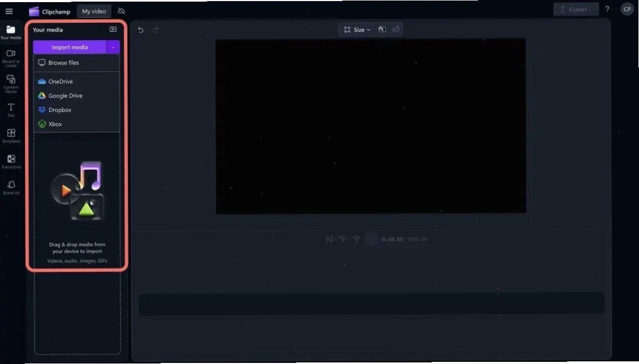
Task: Select Xbox as import source
Action: [x=77, y=124]
